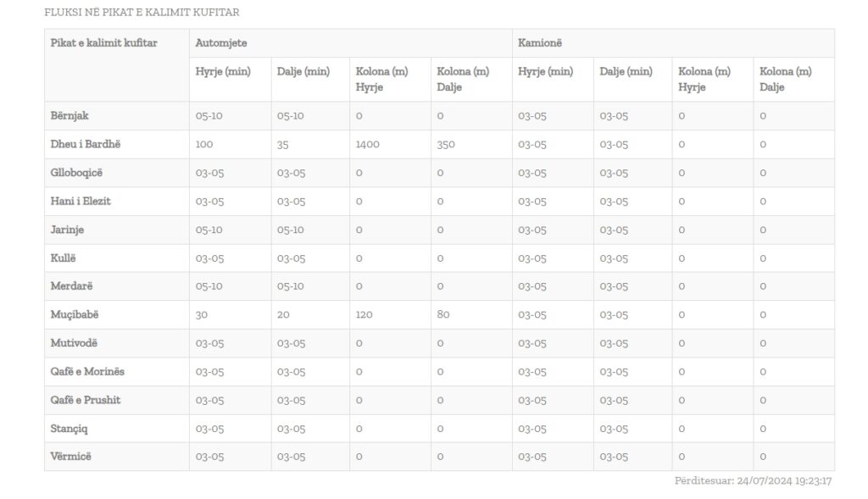The width and height of the screenshot is (868, 499).
Task: Select the Qafë e Morinës row label
Action: click(87, 371)
